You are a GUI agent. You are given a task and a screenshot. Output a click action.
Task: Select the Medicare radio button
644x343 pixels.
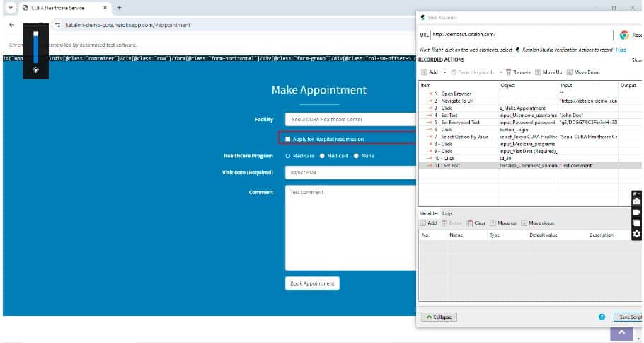[x=288, y=156]
